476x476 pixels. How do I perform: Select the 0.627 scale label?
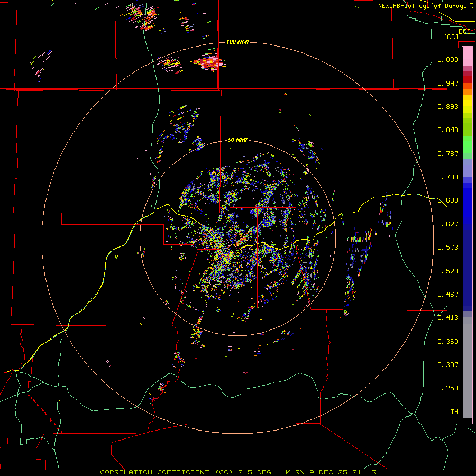pos(448,224)
